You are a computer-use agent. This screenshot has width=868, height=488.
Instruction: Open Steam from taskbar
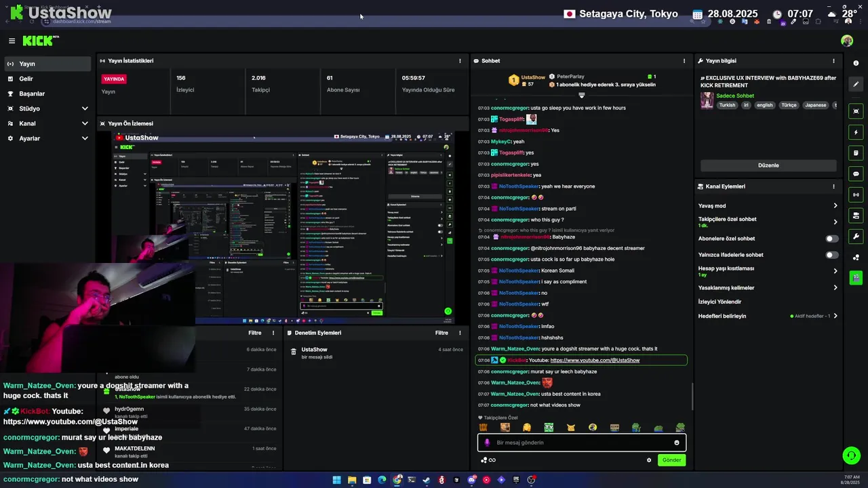pyautogui.click(x=427, y=480)
